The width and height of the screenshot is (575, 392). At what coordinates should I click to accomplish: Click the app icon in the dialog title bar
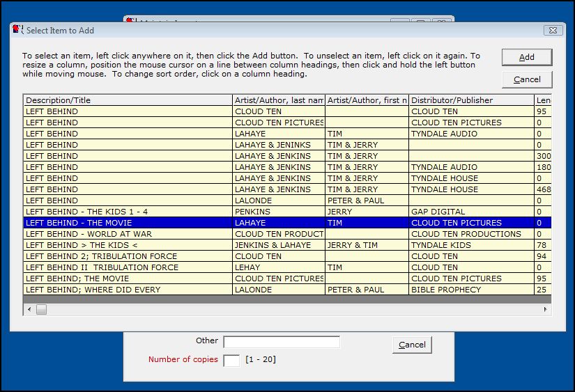tap(17, 30)
